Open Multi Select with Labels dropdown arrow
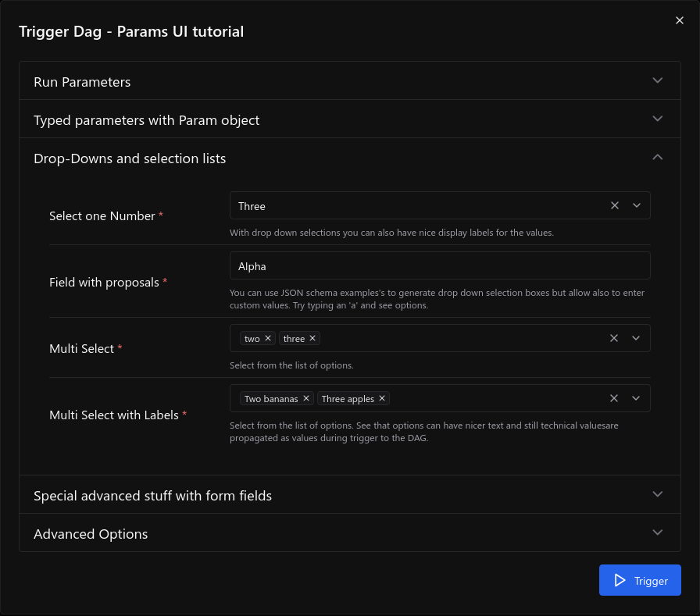This screenshot has height=616, width=700. point(636,398)
